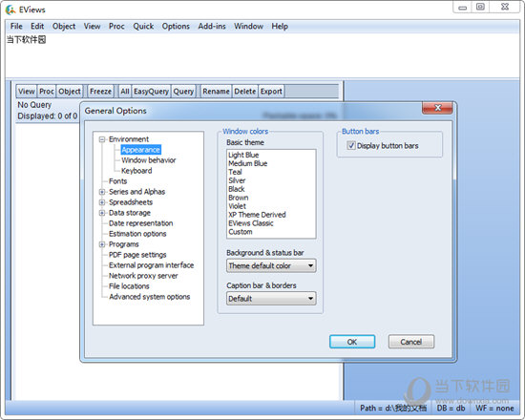Open Caption bar & borders dropdown
Screen dimensions: 525x420
coord(271,299)
